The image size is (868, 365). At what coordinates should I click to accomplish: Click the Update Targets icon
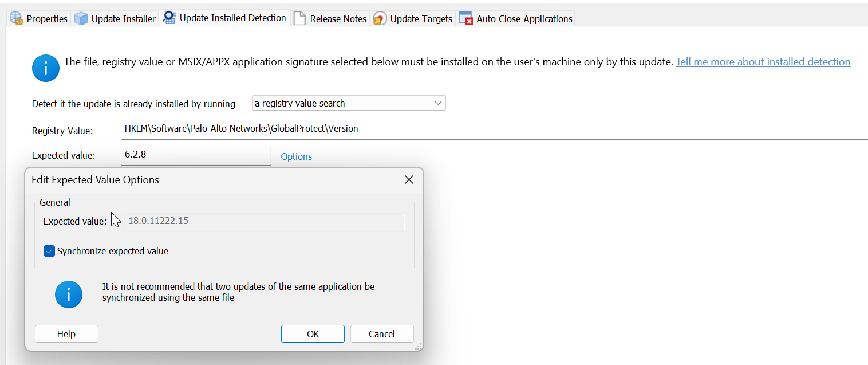pos(379,18)
